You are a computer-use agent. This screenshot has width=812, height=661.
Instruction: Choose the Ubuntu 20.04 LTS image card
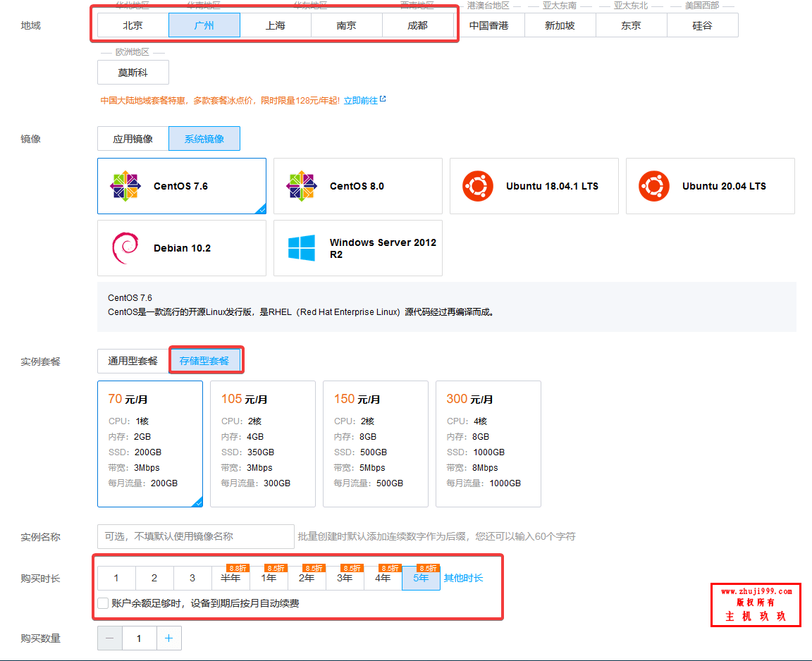coord(710,186)
